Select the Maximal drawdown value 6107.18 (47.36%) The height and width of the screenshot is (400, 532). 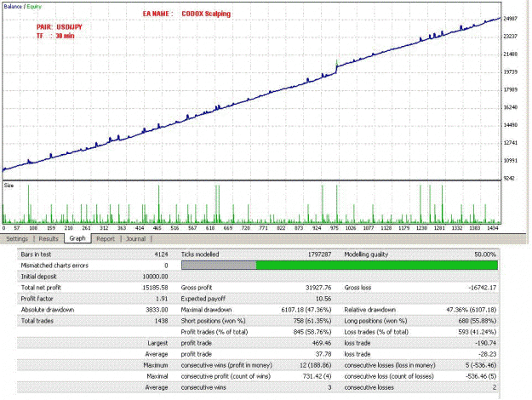tap(306, 310)
